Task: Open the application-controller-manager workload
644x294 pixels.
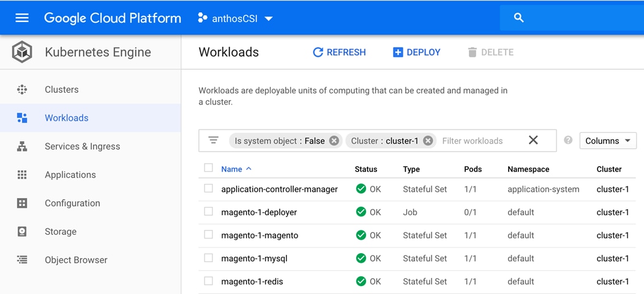Action: click(x=279, y=189)
